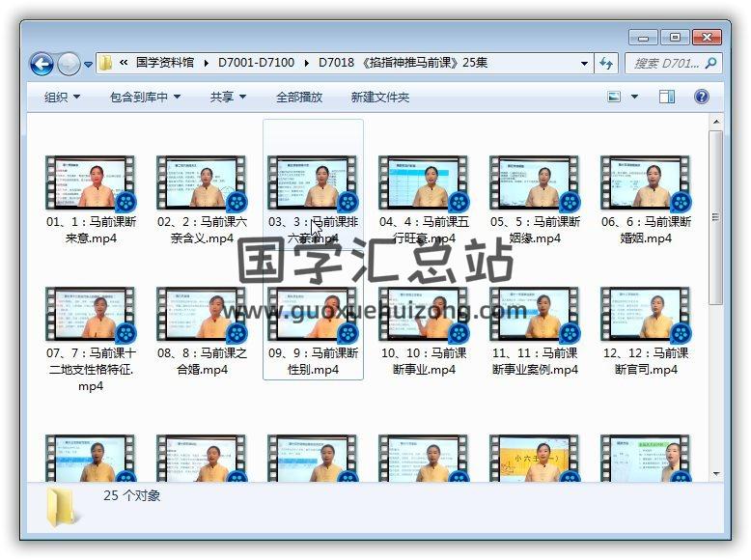
Task: Refresh the folder view
Action: 606,63
